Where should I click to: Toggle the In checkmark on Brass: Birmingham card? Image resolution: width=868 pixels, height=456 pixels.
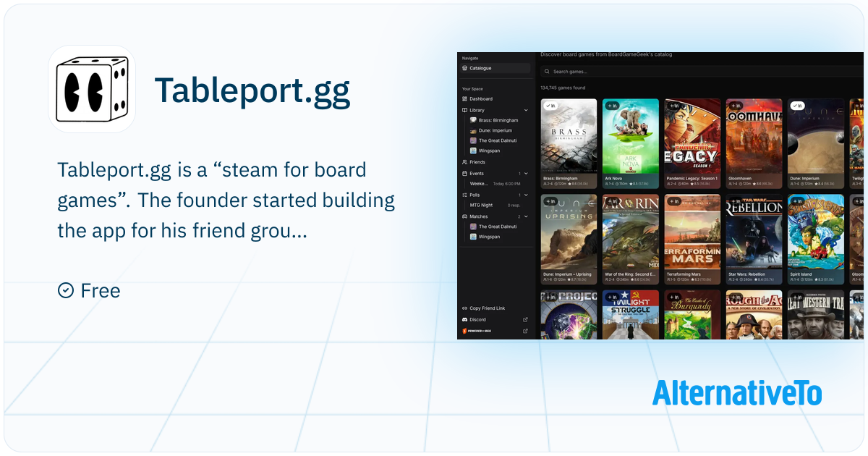(550, 106)
